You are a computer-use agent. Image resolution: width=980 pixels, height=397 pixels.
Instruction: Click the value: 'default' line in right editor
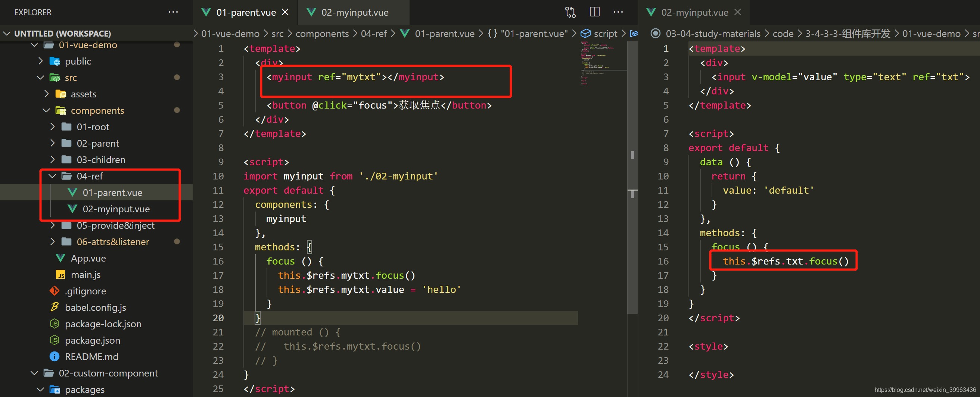tap(768, 190)
